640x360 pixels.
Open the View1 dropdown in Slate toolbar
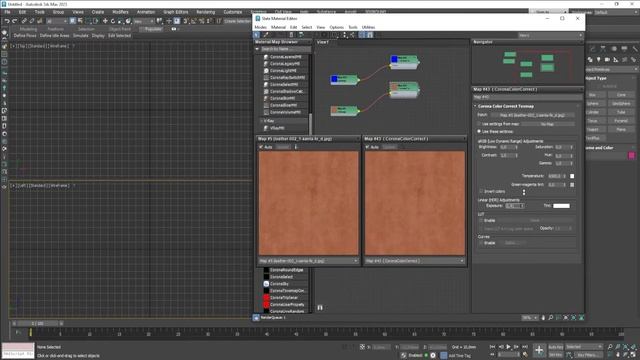tap(550, 36)
